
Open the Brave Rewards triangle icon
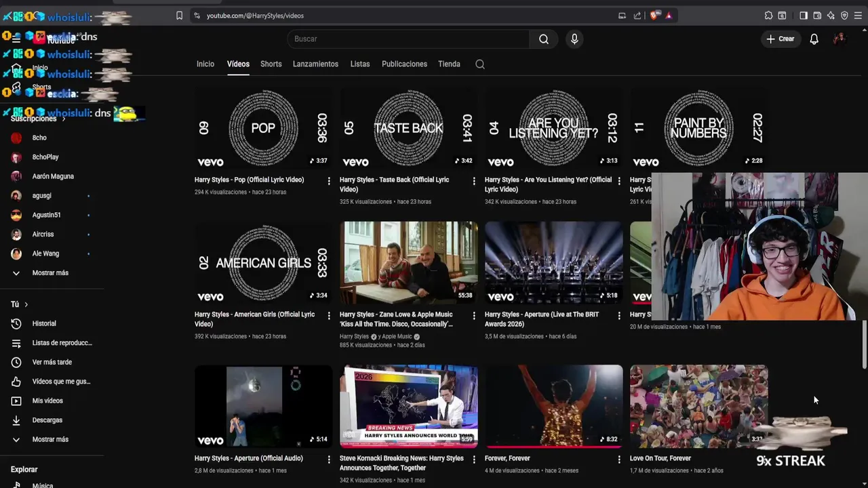pos(669,16)
